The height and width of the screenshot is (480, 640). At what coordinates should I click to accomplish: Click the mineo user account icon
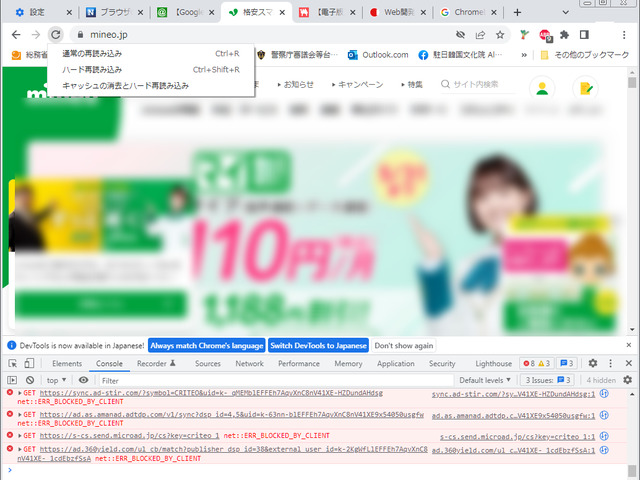[x=542, y=88]
